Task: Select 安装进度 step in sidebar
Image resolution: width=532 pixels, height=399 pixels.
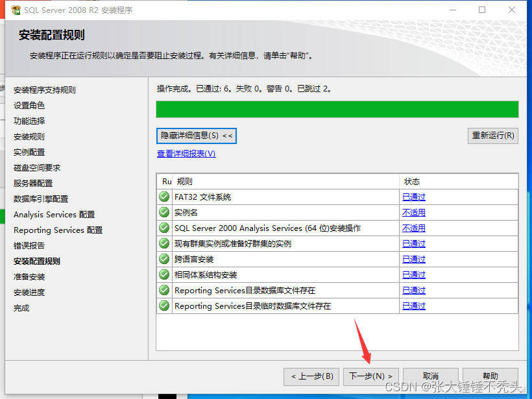Action: [x=29, y=293]
